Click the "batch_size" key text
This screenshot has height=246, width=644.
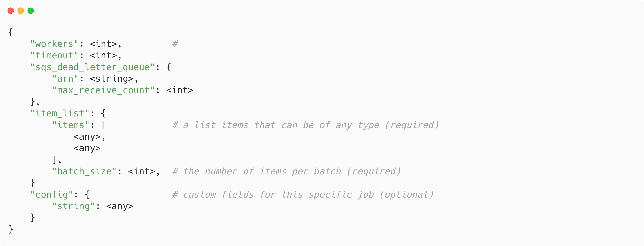click(85, 171)
